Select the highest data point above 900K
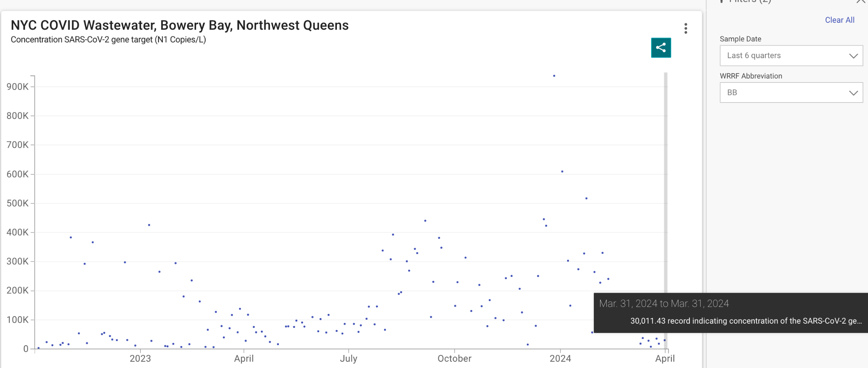Viewport: 868px width, 368px height. pos(554,76)
